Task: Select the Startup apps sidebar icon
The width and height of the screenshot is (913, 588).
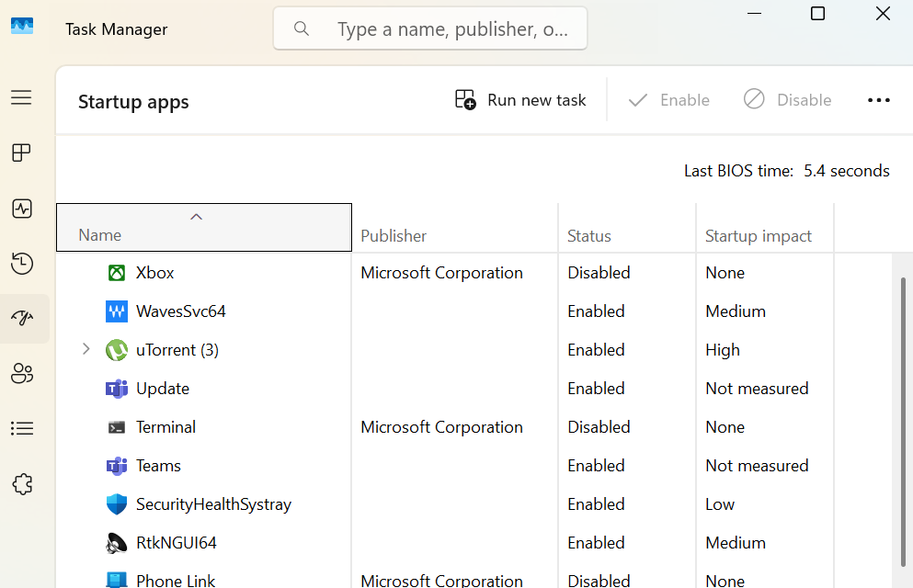Action: point(21,318)
